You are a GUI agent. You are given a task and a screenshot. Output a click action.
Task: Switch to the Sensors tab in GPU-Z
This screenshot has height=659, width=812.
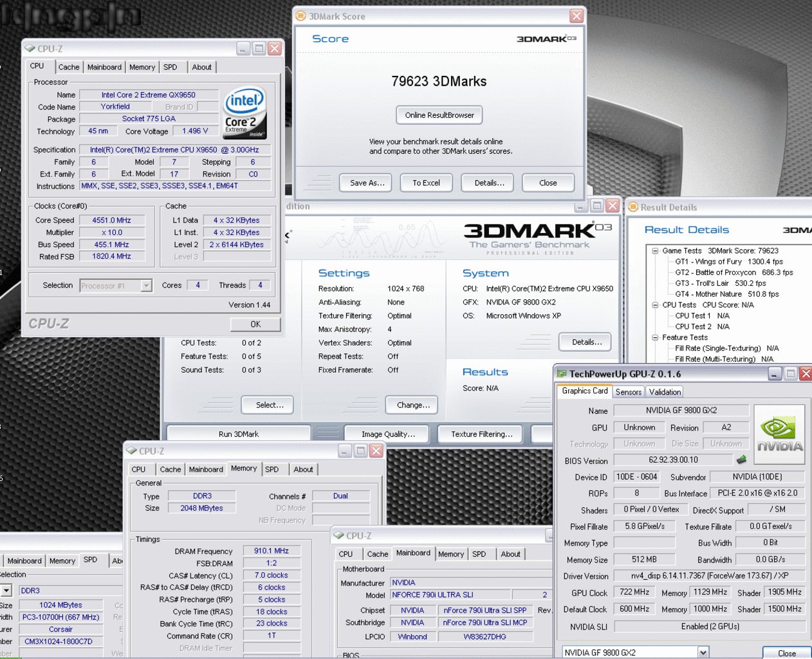tap(629, 392)
